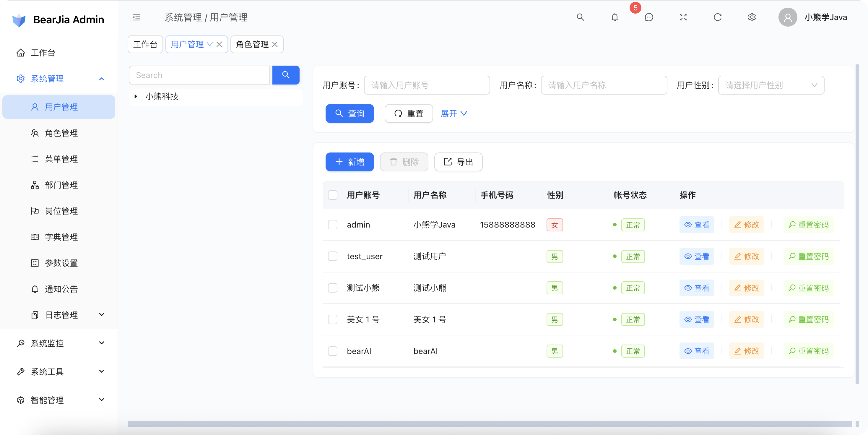This screenshot has width=868, height=435.
Task: Expand the 系统监控 sidebar group
Action: tap(58, 343)
